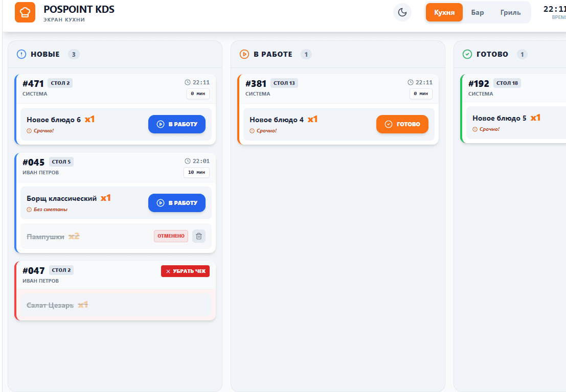
Task: Click clock icon on order #471
Action: pyautogui.click(x=187, y=82)
